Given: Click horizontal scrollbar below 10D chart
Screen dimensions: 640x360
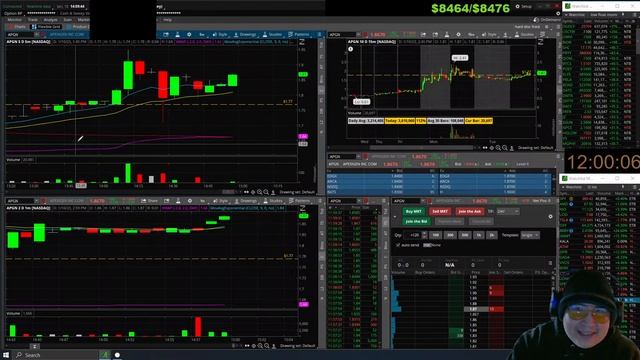Looking at the screenshot, I should tap(420, 148).
